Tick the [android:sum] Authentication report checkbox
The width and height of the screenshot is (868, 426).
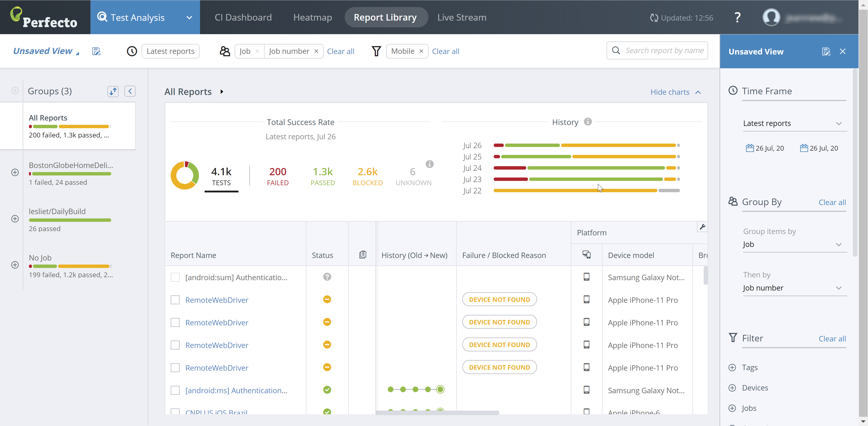click(x=175, y=277)
